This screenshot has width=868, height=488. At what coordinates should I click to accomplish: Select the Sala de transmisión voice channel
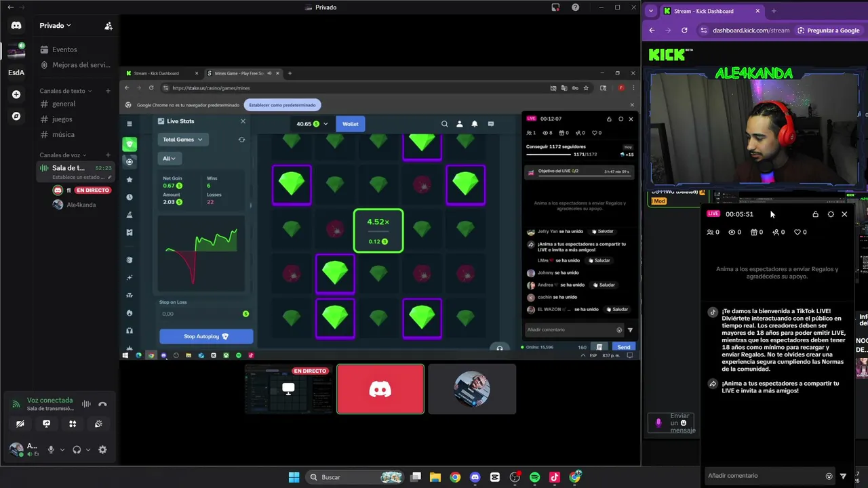click(75, 171)
